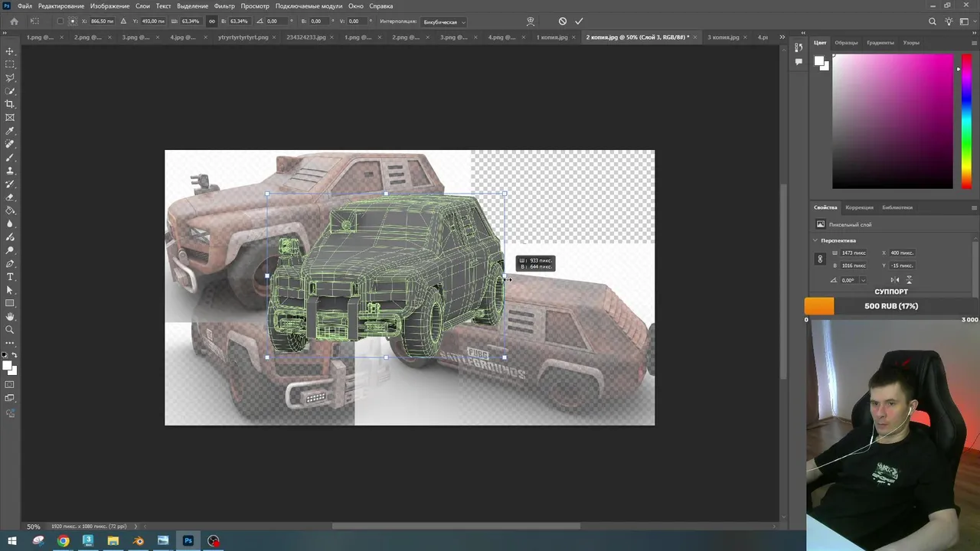Select the Quick Selection tool
The image size is (980, 551).
pos(10,91)
